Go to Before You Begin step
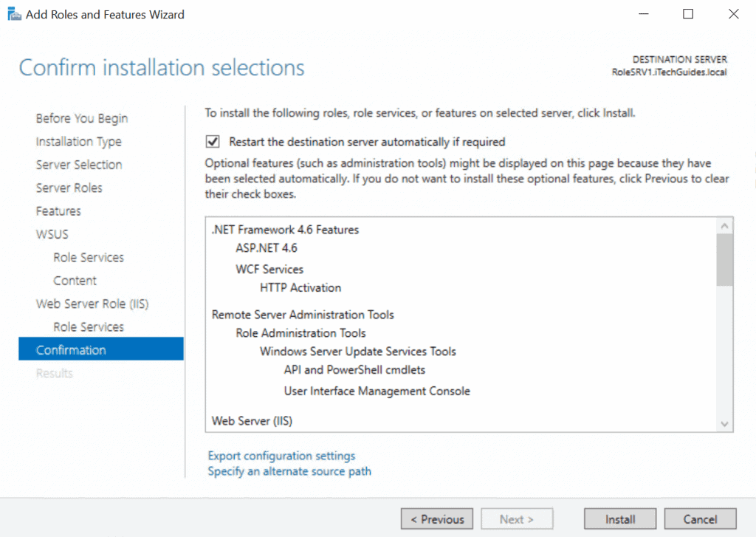This screenshot has width=756, height=537. [82, 119]
